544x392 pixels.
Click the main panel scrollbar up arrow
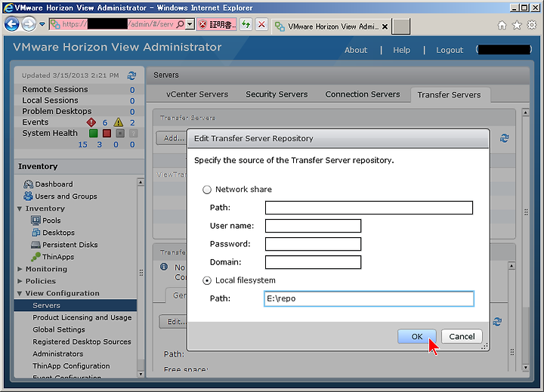[525, 113]
